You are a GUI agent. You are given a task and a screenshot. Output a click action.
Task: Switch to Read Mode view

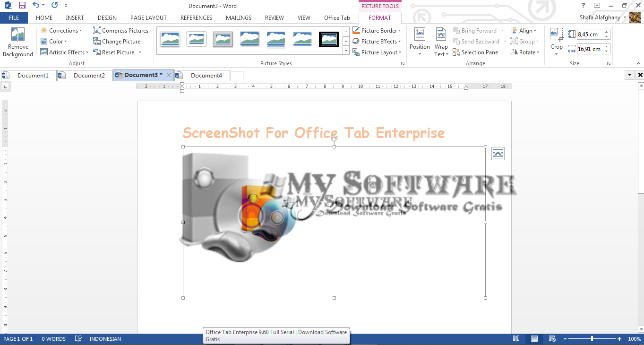516,339
